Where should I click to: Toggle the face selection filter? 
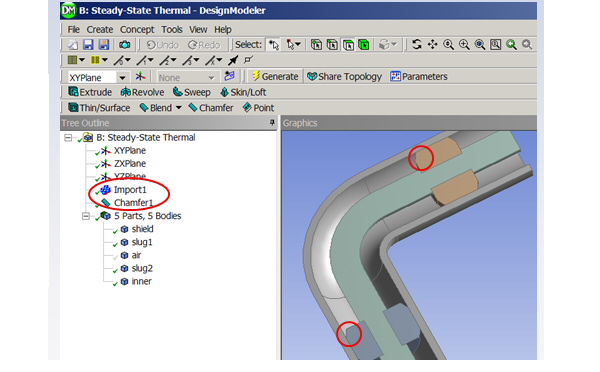348,45
